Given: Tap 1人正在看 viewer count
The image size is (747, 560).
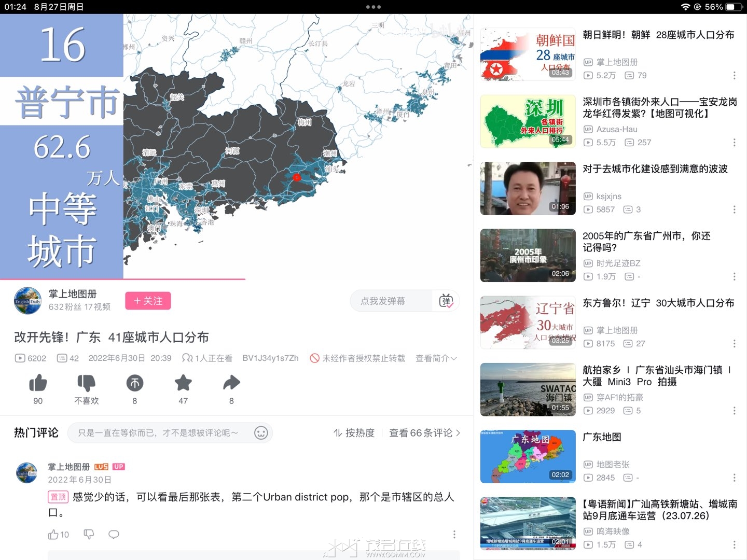Looking at the screenshot, I should [x=207, y=358].
